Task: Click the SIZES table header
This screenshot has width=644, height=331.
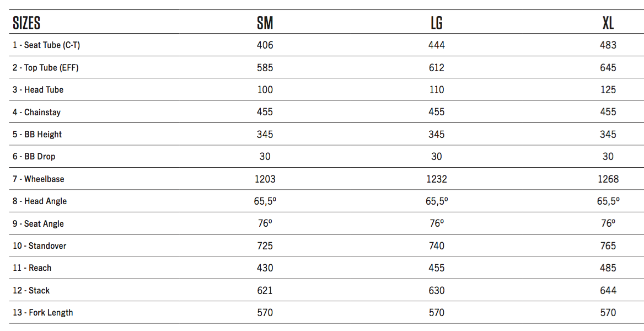Action: point(26,23)
